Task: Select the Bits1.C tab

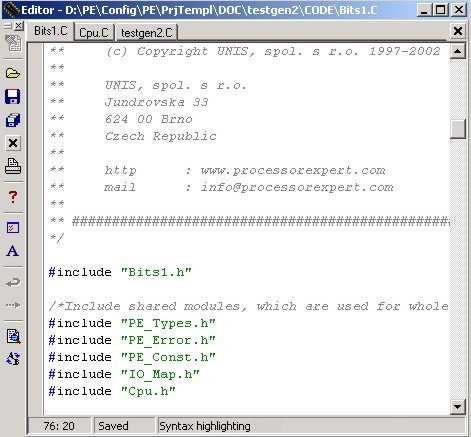Action: (51, 31)
